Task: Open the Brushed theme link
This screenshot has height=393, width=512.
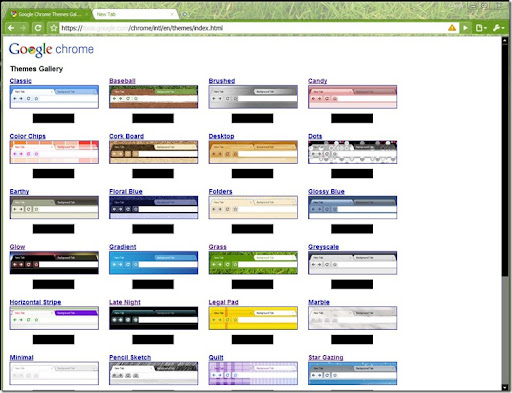Action: pos(222,81)
